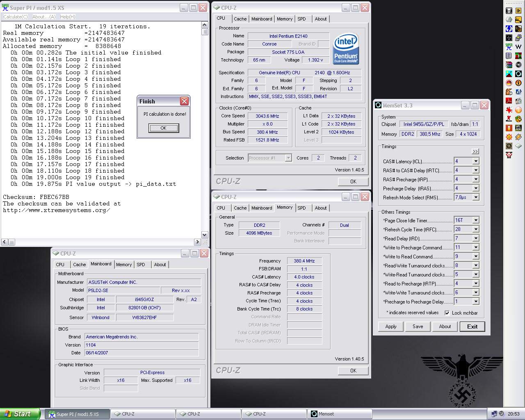Click the black ring icon in launcher
Image resolution: width=525 pixels, height=420 pixels.
pos(518,73)
